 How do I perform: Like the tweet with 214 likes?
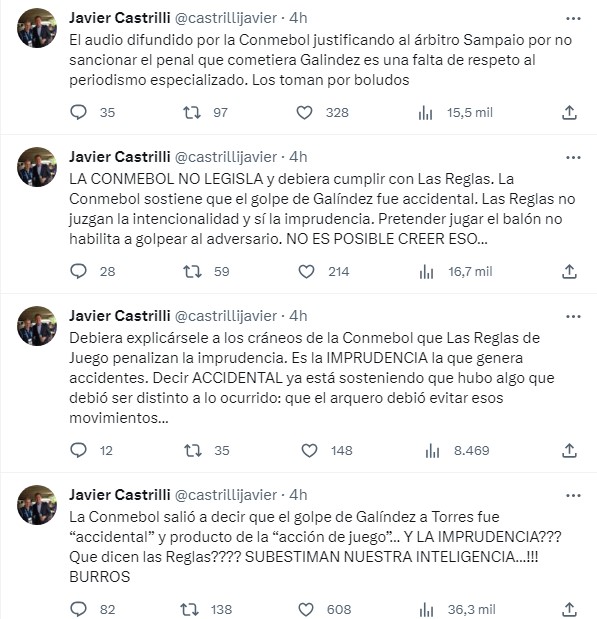306,272
